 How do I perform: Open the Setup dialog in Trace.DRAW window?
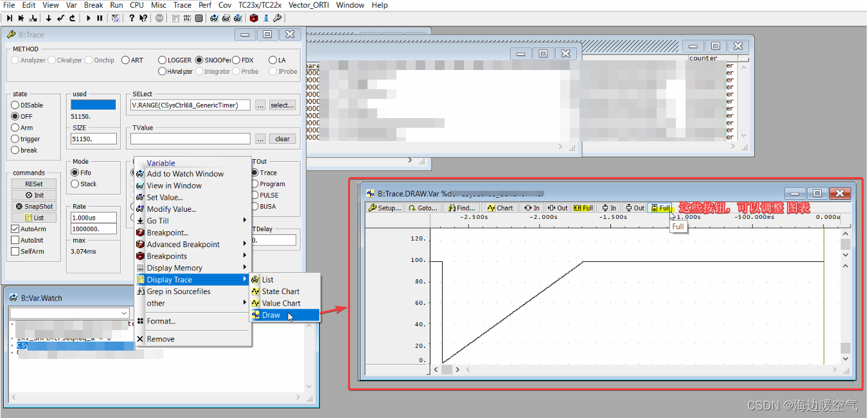click(384, 207)
